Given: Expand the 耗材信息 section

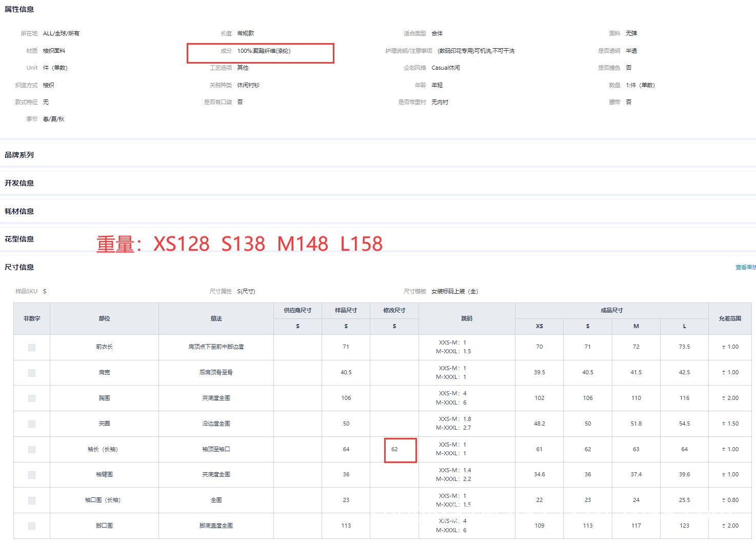Looking at the screenshot, I should coord(19,211).
